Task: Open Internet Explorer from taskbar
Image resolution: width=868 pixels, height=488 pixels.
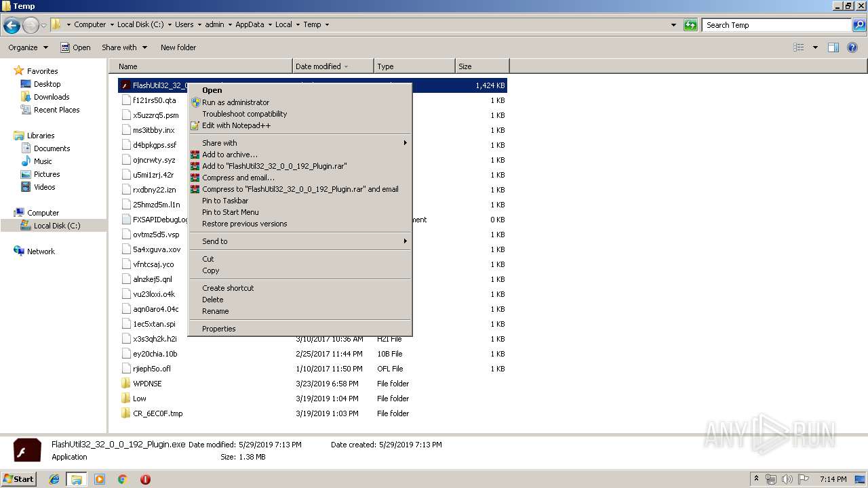Action: 54,479
